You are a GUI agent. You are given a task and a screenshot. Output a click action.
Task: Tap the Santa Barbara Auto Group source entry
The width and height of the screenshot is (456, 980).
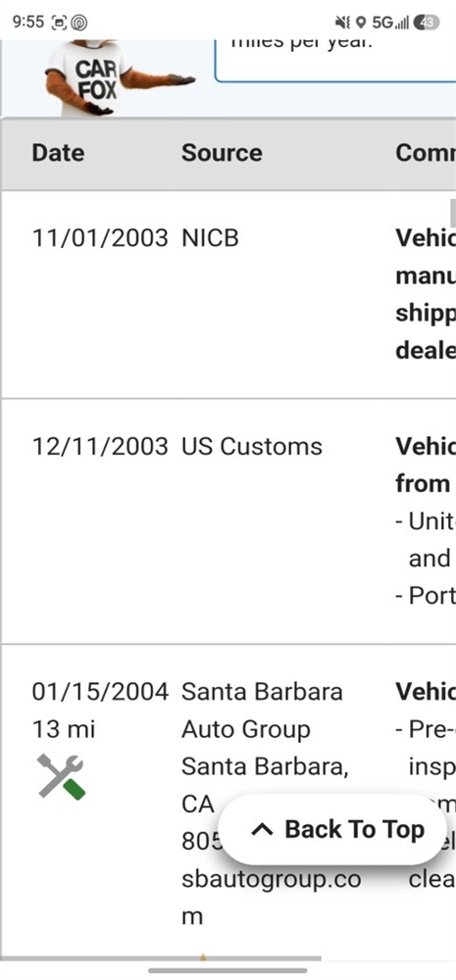262,710
